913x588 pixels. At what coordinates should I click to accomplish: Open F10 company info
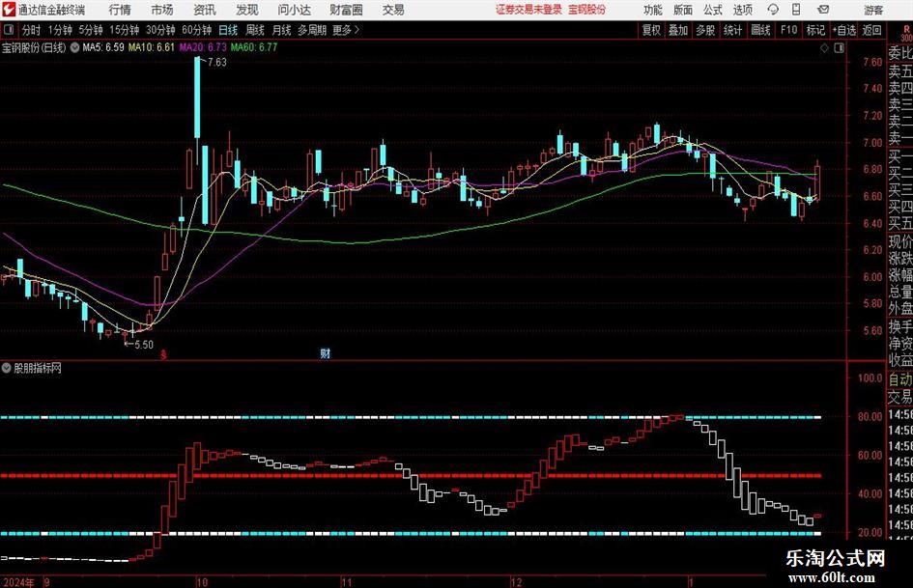788,30
